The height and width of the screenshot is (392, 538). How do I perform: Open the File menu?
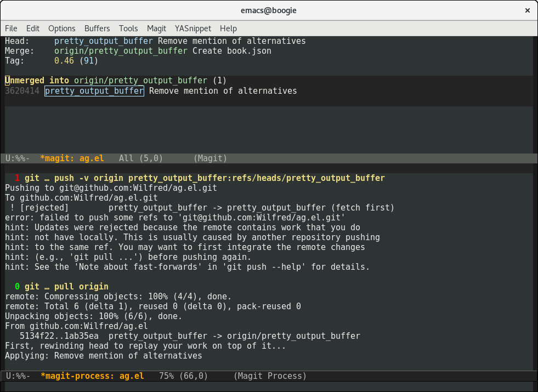pyautogui.click(x=11, y=29)
